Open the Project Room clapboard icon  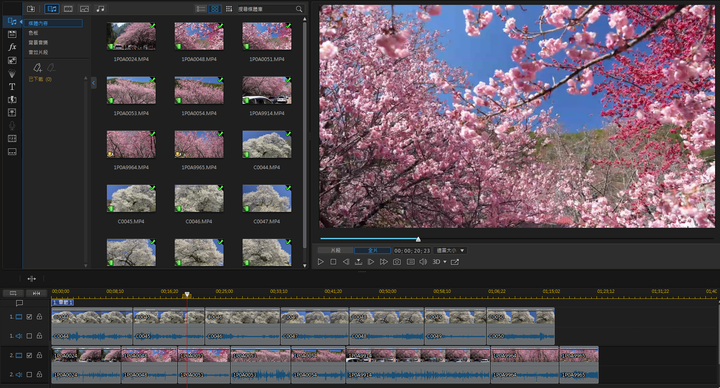(x=12, y=34)
